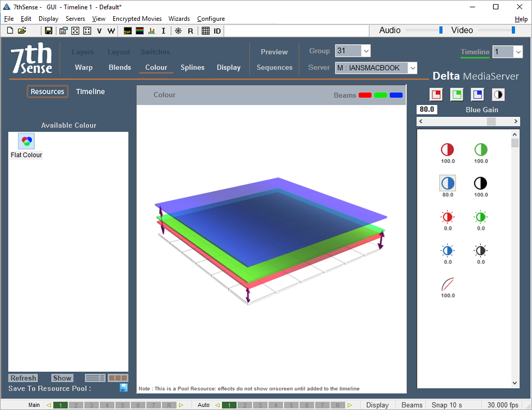
Task: Toggle the red channel square button
Action: click(436, 94)
